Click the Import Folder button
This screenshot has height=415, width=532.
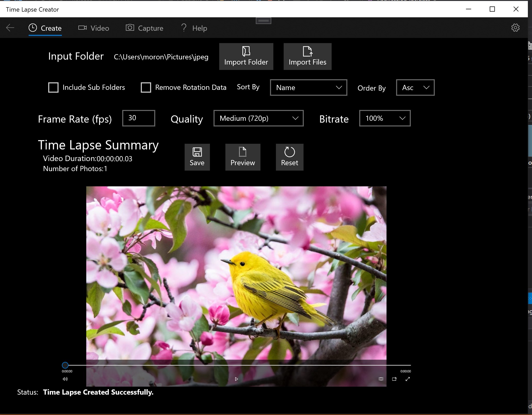246,56
